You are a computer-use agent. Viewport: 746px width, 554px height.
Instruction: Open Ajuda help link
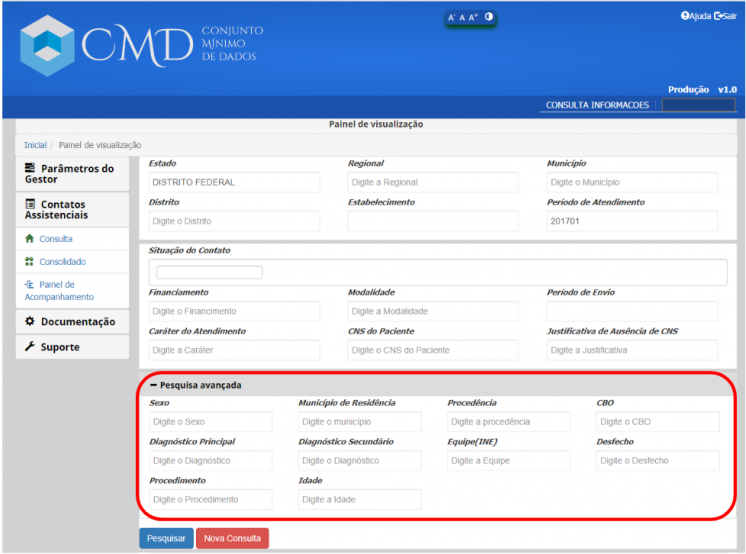[696, 16]
